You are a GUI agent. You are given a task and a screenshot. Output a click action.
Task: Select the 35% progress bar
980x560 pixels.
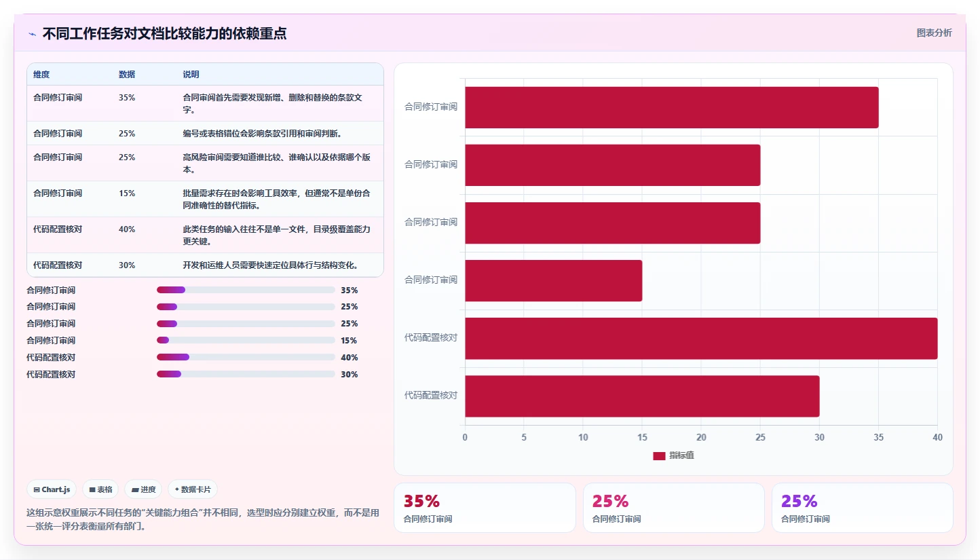(x=246, y=290)
